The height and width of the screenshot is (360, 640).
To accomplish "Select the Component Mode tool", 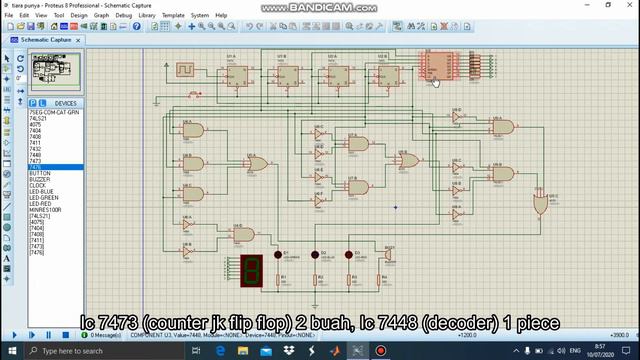I will click(7, 69).
